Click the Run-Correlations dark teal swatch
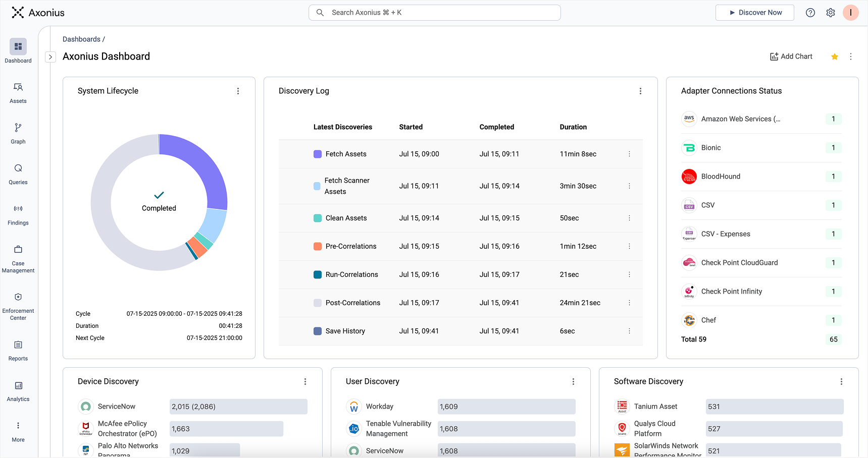Image resolution: width=868 pixels, height=458 pixels. pyautogui.click(x=318, y=274)
